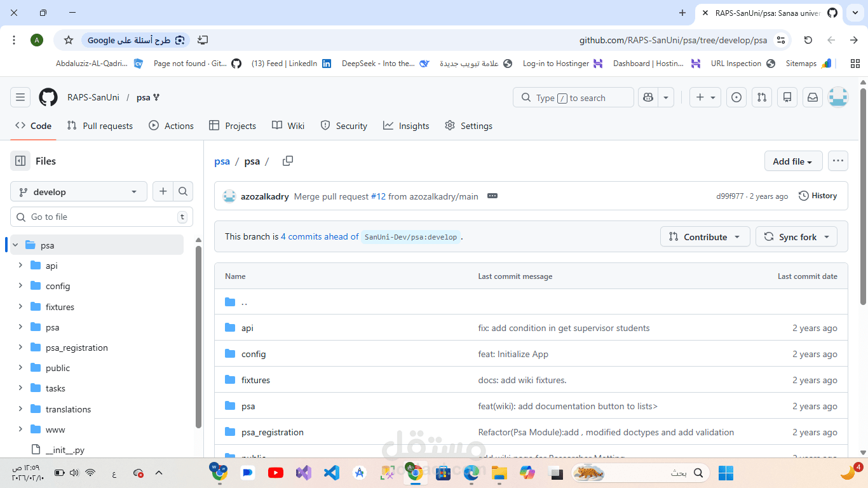This screenshot has width=868, height=488.
Task: Reload the page in Chrome
Action: click(808, 40)
